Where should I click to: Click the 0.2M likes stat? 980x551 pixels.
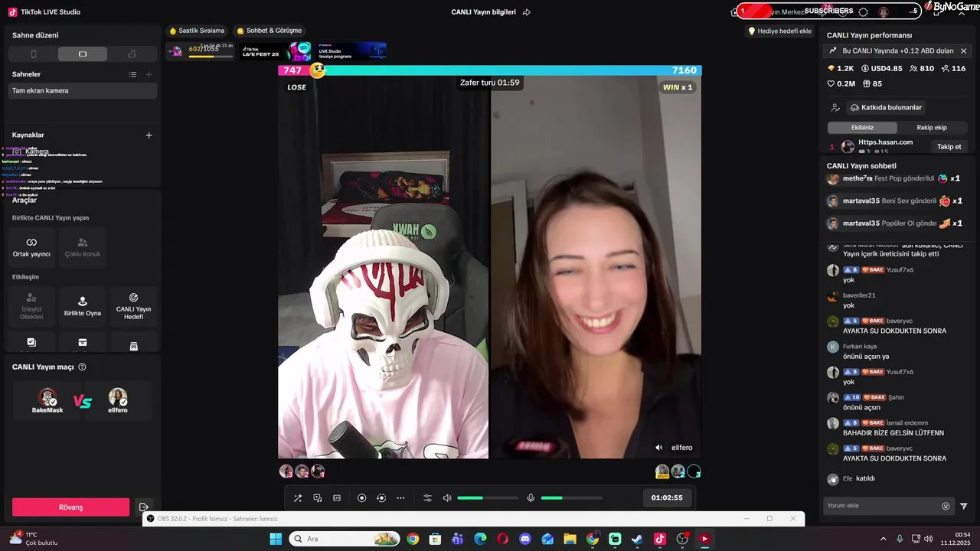point(841,84)
